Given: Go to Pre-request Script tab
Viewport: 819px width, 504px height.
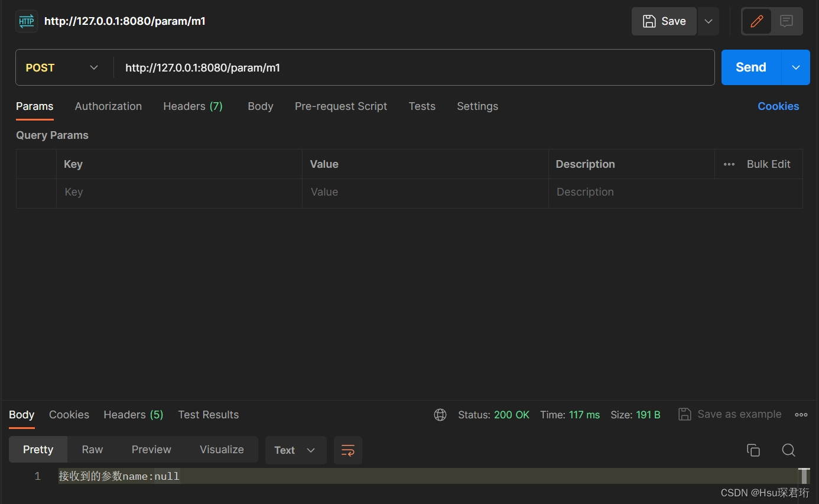Looking at the screenshot, I should click(x=341, y=106).
